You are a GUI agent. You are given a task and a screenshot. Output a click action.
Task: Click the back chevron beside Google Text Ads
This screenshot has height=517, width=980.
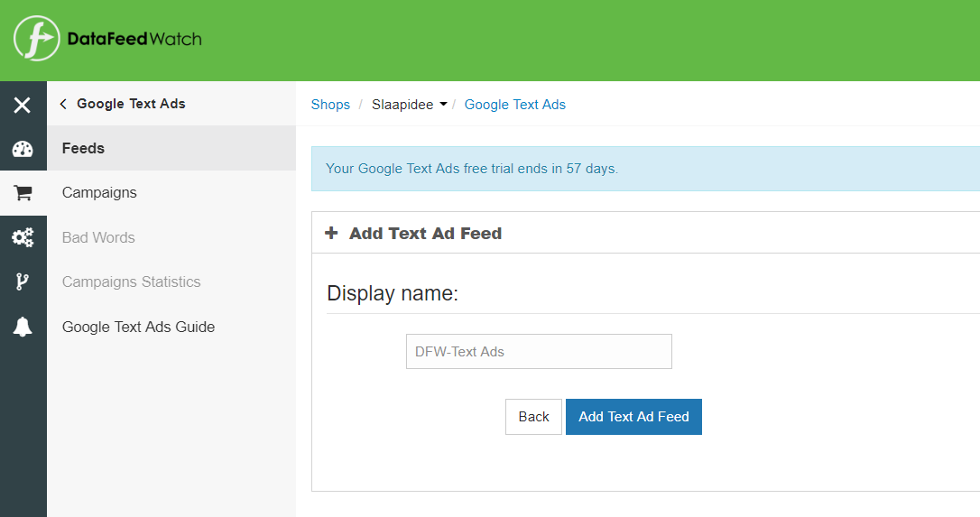click(63, 104)
